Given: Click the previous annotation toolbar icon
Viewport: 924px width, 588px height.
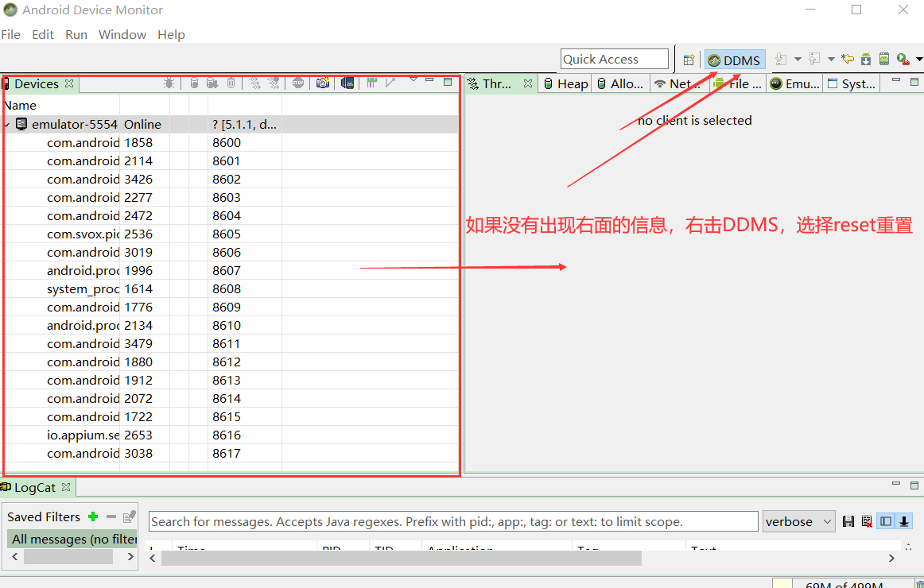Looking at the screenshot, I should [x=814, y=59].
